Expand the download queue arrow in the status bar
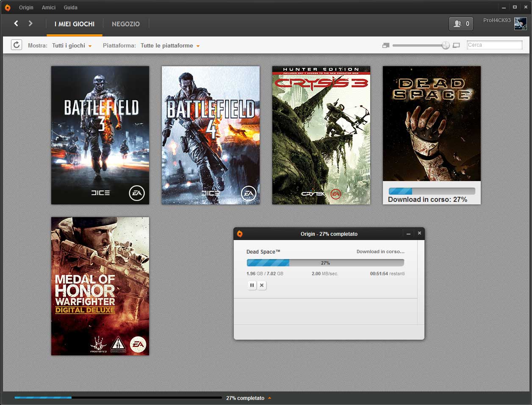Viewport: 532px width, 405px height. (x=270, y=398)
